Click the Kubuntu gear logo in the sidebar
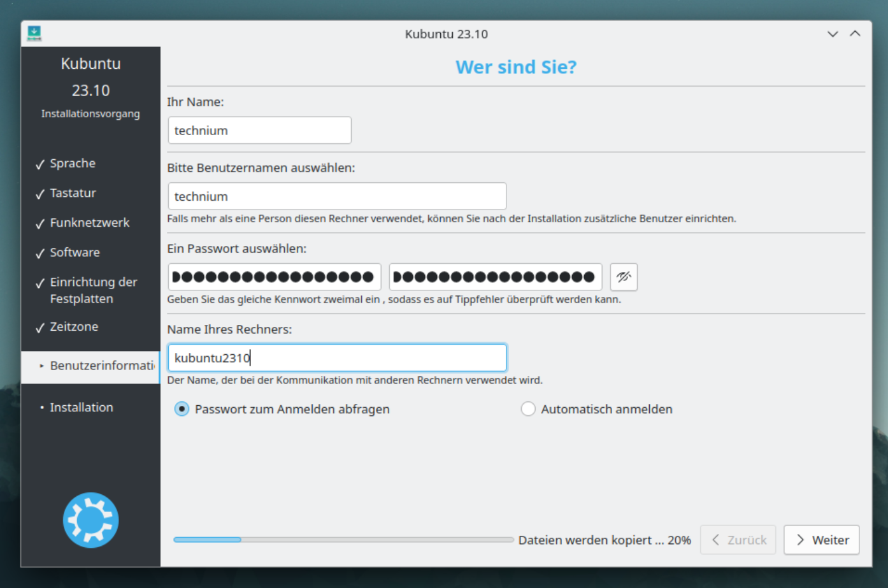 pyautogui.click(x=90, y=520)
